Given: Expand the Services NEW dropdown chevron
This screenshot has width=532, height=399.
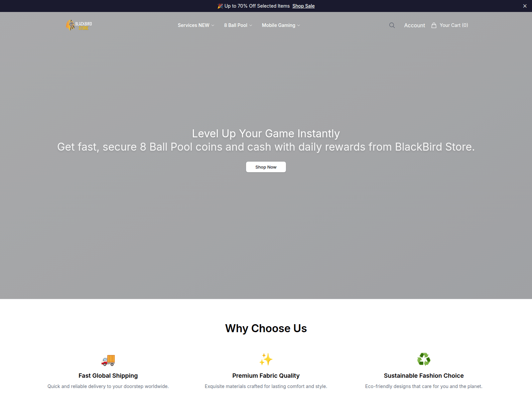Looking at the screenshot, I should click(213, 25).
